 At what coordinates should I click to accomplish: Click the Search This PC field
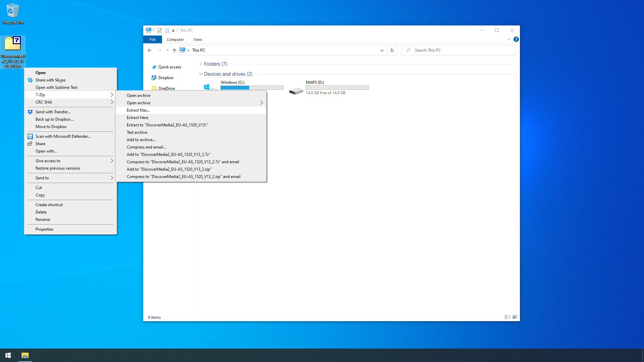click(459, 50)
